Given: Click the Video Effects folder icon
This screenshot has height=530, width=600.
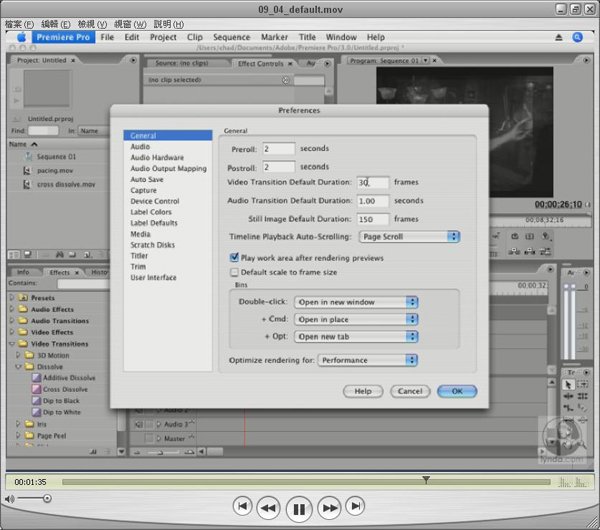Looking at the screenshot, I should [23, 332].
